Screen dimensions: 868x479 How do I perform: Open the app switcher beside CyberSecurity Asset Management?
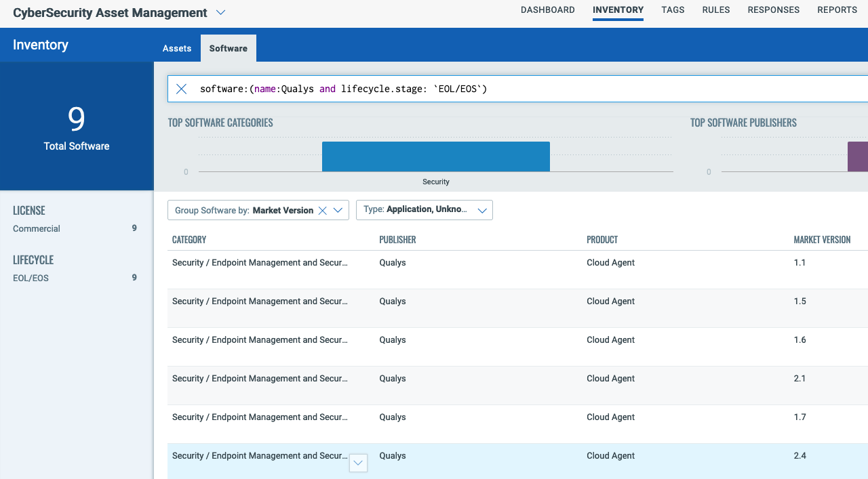pyautogui.click(x=220, y=12)
